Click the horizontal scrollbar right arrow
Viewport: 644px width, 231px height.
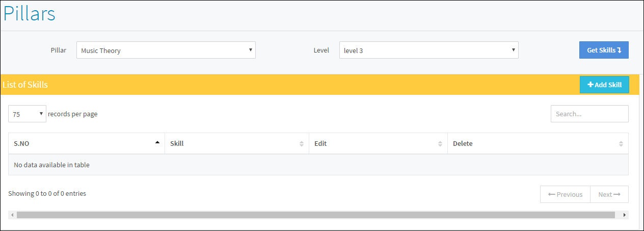(x=625, y=215)
